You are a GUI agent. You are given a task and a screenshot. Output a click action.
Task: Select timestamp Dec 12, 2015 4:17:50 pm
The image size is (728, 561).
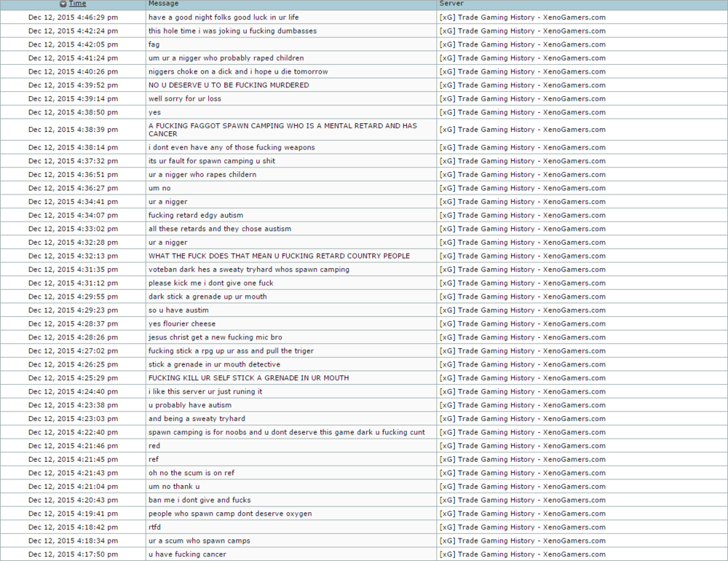coord(73,554)
